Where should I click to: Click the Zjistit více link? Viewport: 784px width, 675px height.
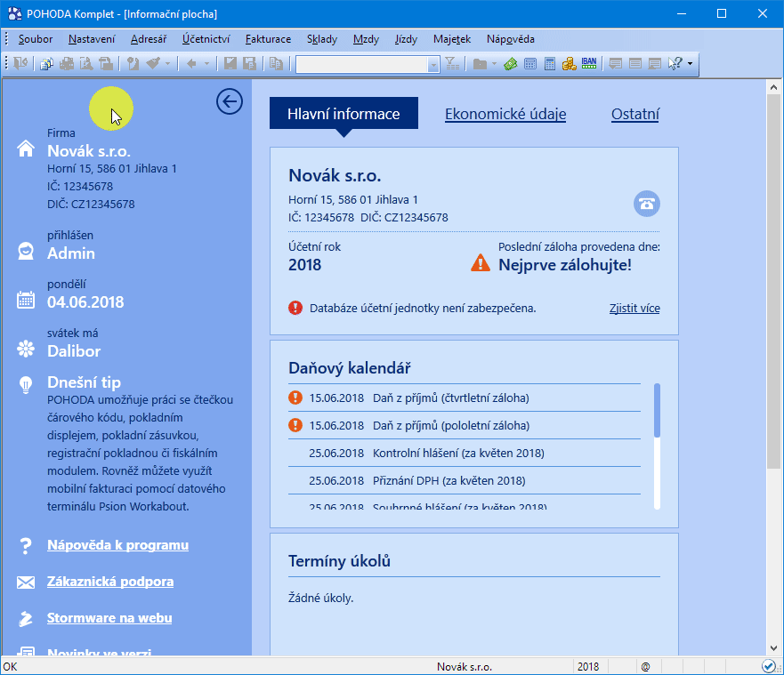[634, 309]
